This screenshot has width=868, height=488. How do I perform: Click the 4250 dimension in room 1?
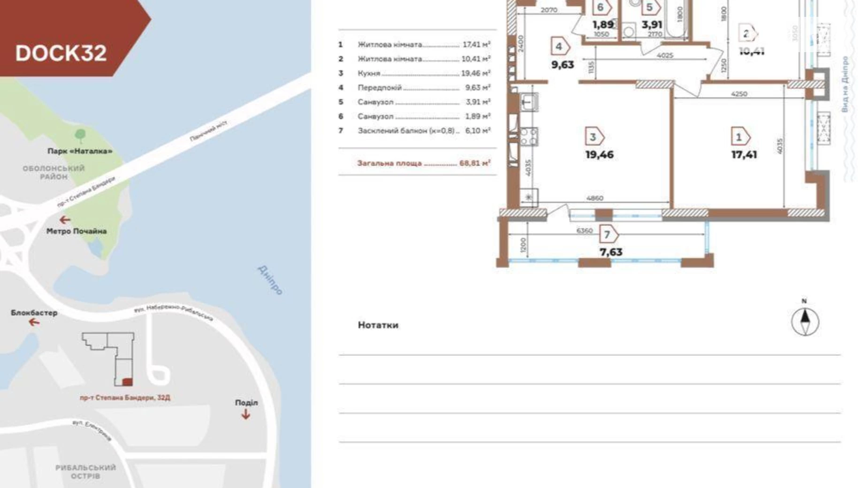click(739, 94)
